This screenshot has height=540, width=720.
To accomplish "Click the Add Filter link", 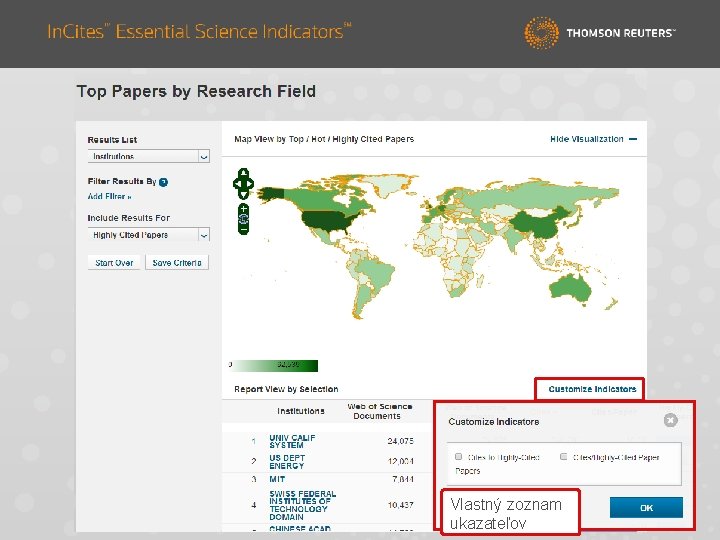I will pyautogui.click(x=109, y=197).
